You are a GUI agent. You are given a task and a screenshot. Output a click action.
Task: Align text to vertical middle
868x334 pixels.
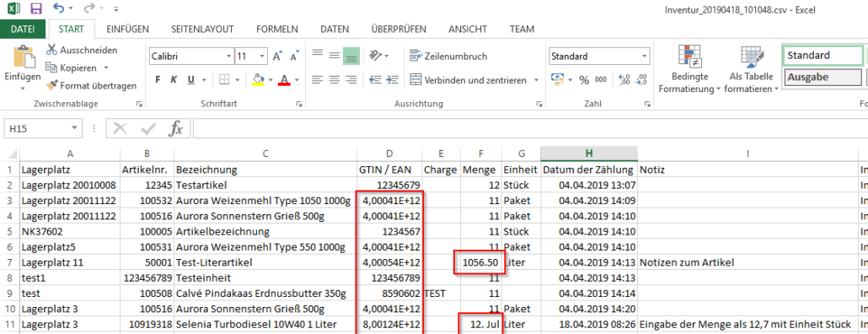334,55
